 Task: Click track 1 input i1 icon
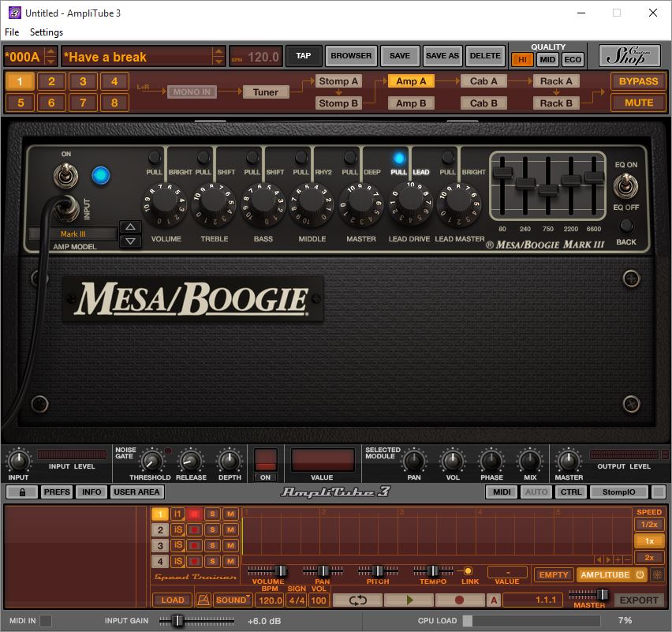point(177,514)
